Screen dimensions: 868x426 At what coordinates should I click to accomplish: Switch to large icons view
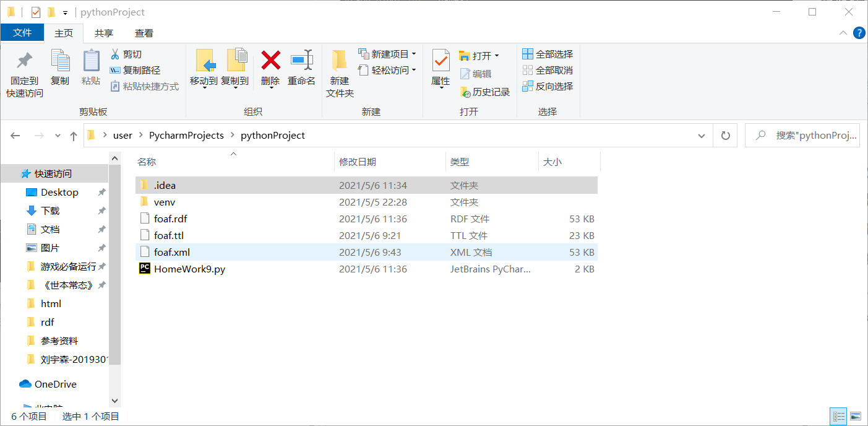(x=856, y=417)
